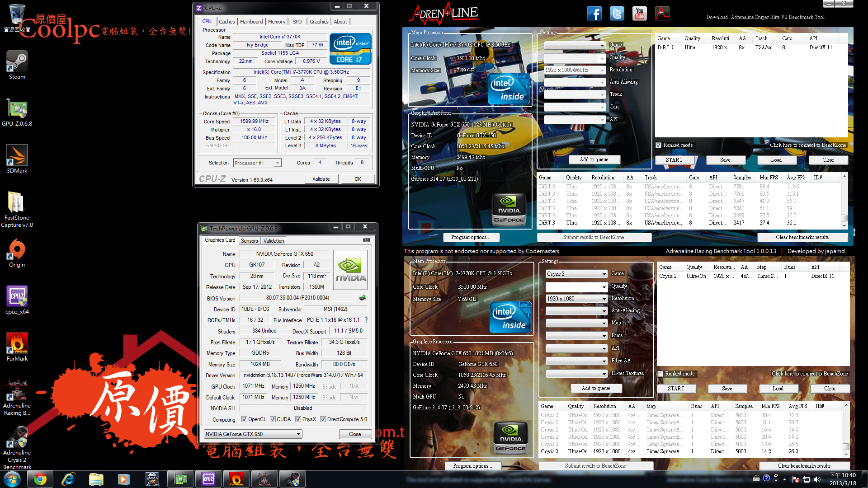Click the GPU-Z screenshot camera icon

367,240
